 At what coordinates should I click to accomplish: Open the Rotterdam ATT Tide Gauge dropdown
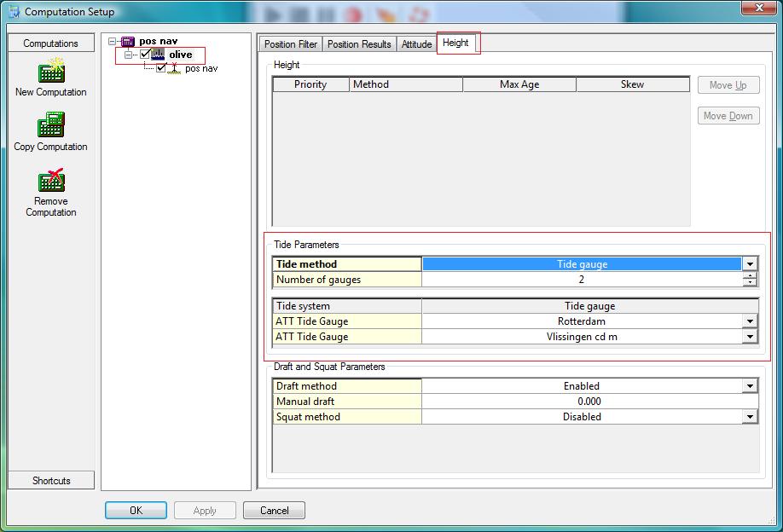pyautogui.click(x=750, y=321)
